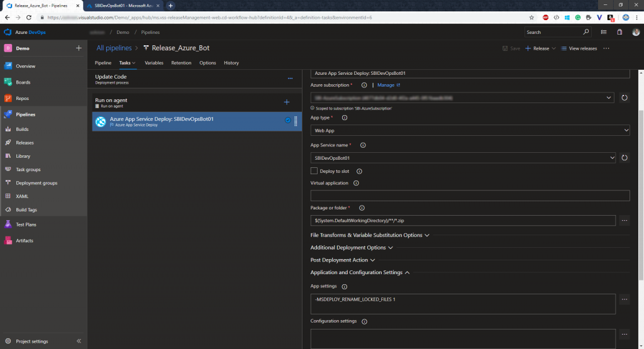Bookmark this page with the star icon
The width and height of the screenshot is (644, 349).
531,18
